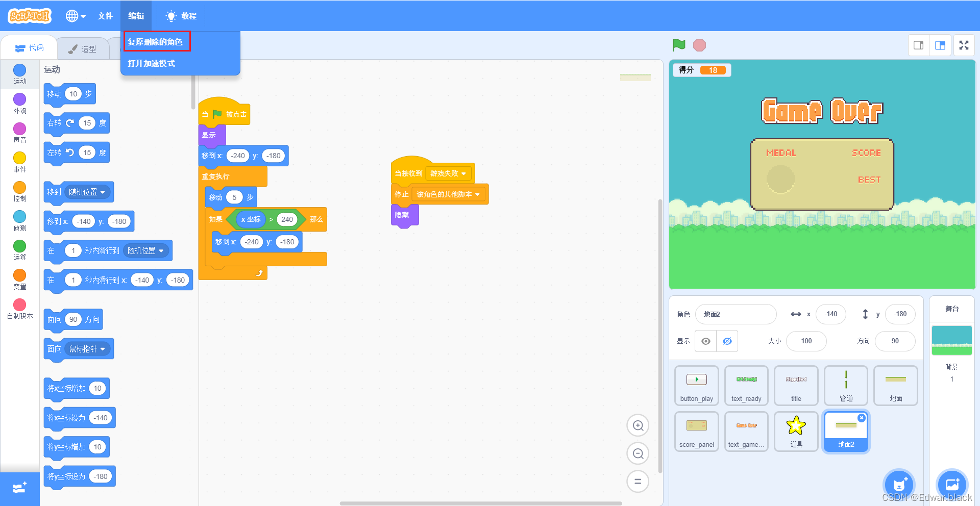Edit the 240 value in comparison block

tap(287, 220)
